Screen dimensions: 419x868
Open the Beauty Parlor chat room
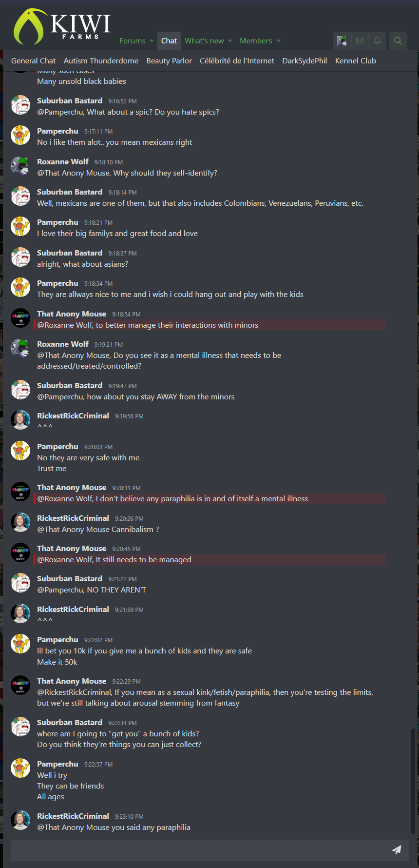pos(169,61)
